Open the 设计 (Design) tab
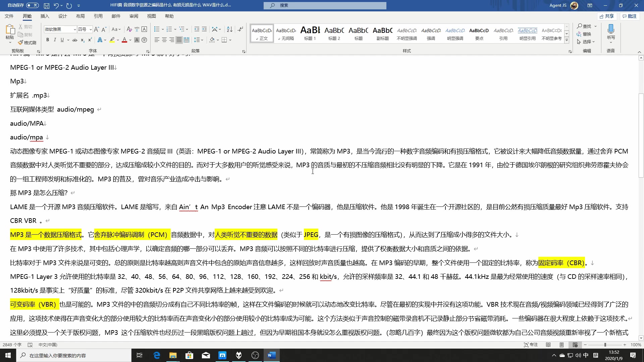This screenshot has width=644, height=362. pos(62,16)
